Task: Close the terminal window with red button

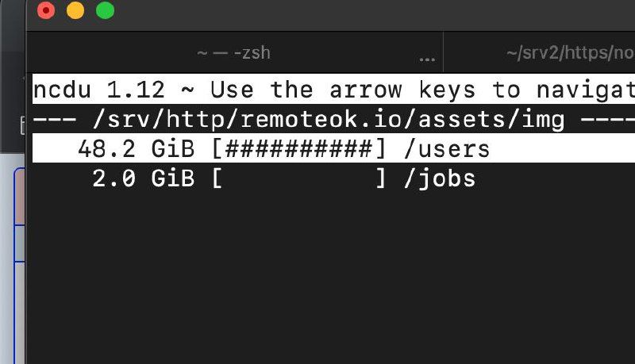Action: 46,10
